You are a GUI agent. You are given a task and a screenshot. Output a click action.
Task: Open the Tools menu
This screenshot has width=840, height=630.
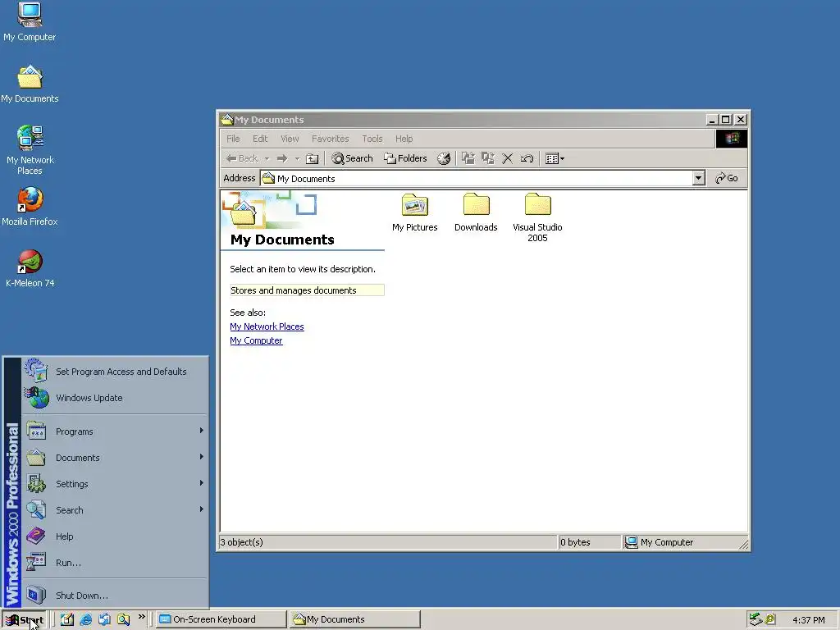(x=372, y=139)
